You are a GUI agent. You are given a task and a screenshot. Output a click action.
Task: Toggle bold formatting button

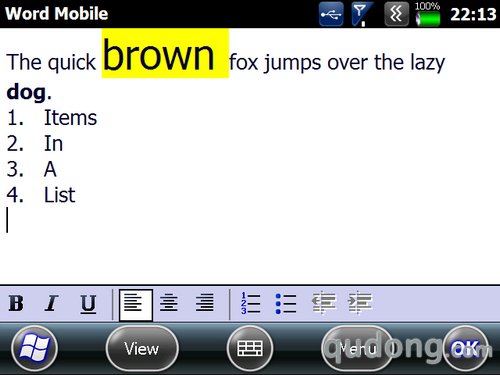pos(16,303)
